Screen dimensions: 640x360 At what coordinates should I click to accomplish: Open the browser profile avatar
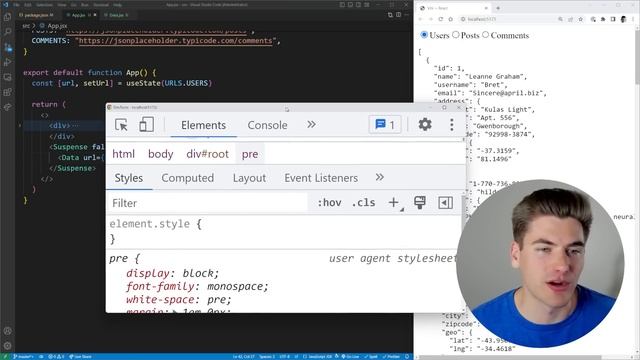(623, 19)
